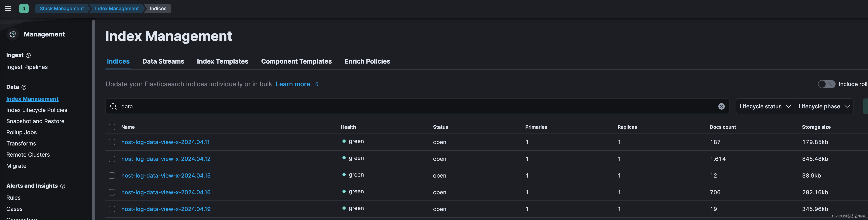868x220 pixels.
Task: Check the select-all indices checkbox
Action: (112, 127)
